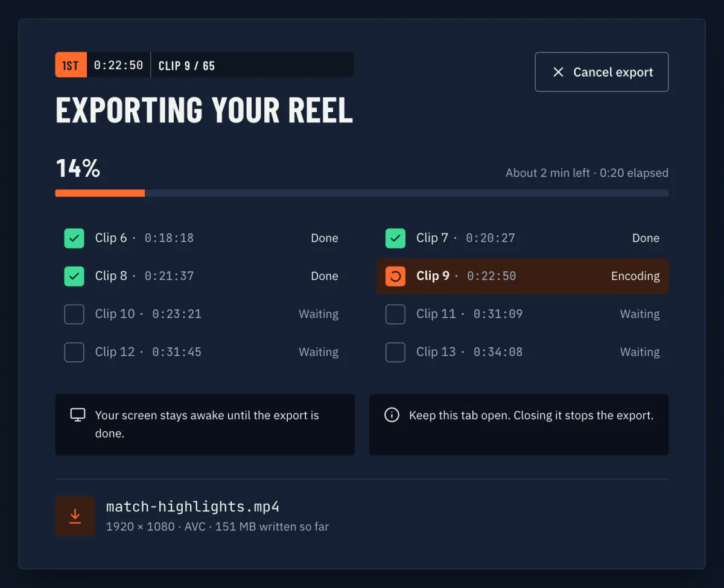Click the Waiting status of Clip 12
The width and height of the screenshot is (724, 588).
click(319, 352)
